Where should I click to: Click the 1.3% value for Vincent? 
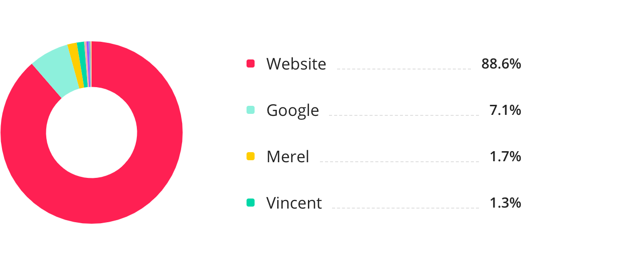pos(505,203)
